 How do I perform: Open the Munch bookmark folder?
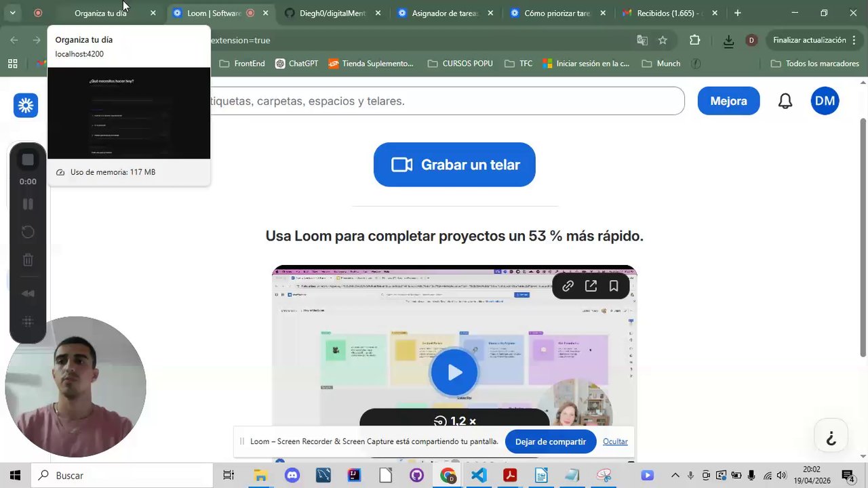(x=660, y=64)
